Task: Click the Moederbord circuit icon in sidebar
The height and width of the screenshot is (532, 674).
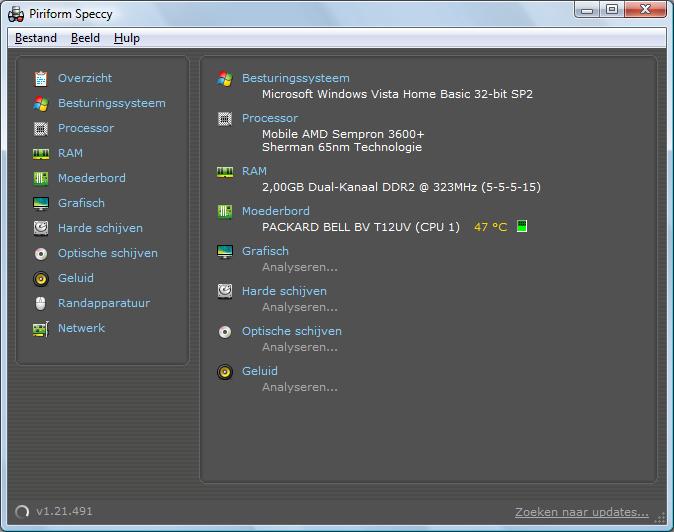Action: pos(41,178)
